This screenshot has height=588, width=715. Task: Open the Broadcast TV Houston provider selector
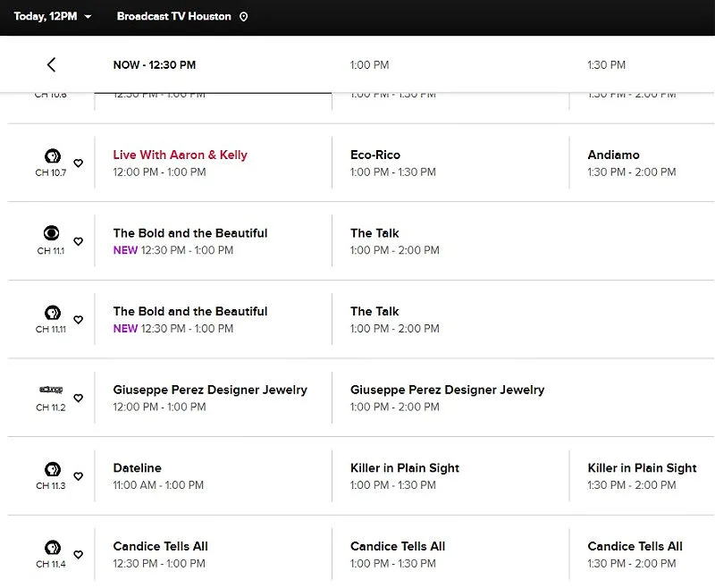pos(174,17)
